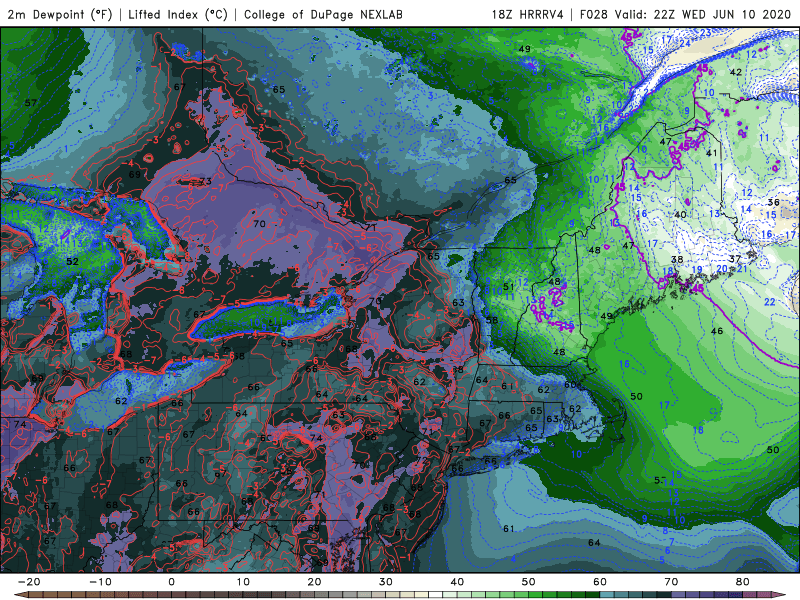Screen dimensions: 800x600
Task: Click the blue 22 lifted index contour label
Action: 769,302
